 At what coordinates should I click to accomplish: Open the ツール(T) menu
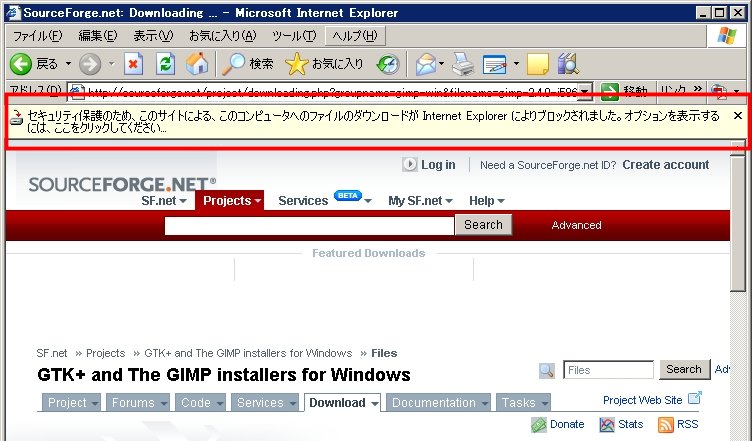click(x=294, y=36)
